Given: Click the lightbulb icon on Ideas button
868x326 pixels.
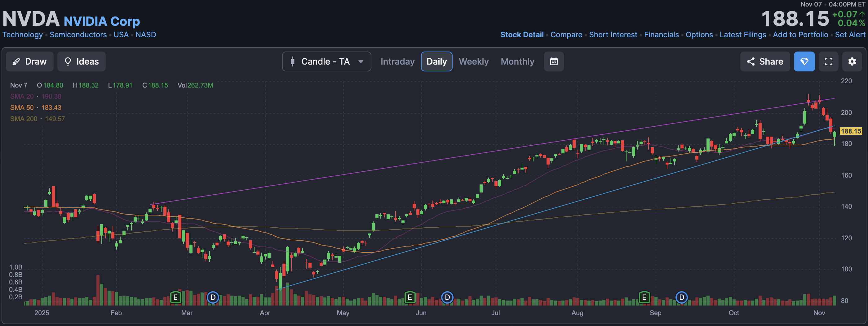Looking at the screenshot, I should click(68, 61).
